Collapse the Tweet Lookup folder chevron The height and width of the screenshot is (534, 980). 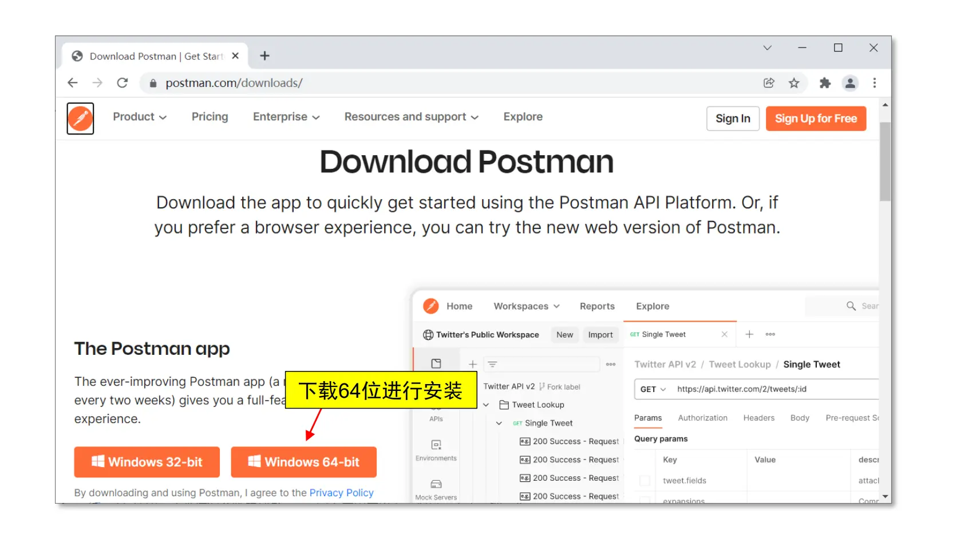pyautogui.click(x=486, y=405)
